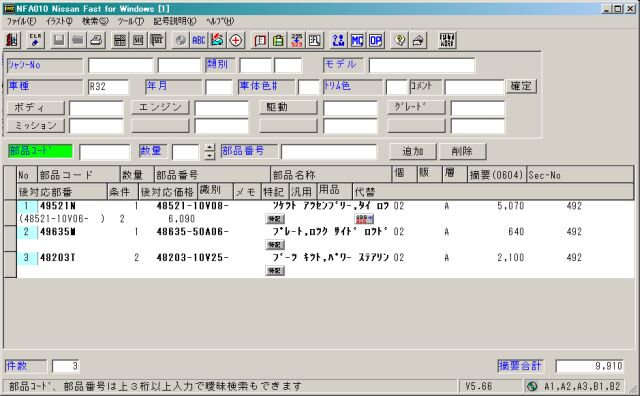Click the special-note icon in row 49521N
This screenshot has height=396, width=640.
[275, 219]
